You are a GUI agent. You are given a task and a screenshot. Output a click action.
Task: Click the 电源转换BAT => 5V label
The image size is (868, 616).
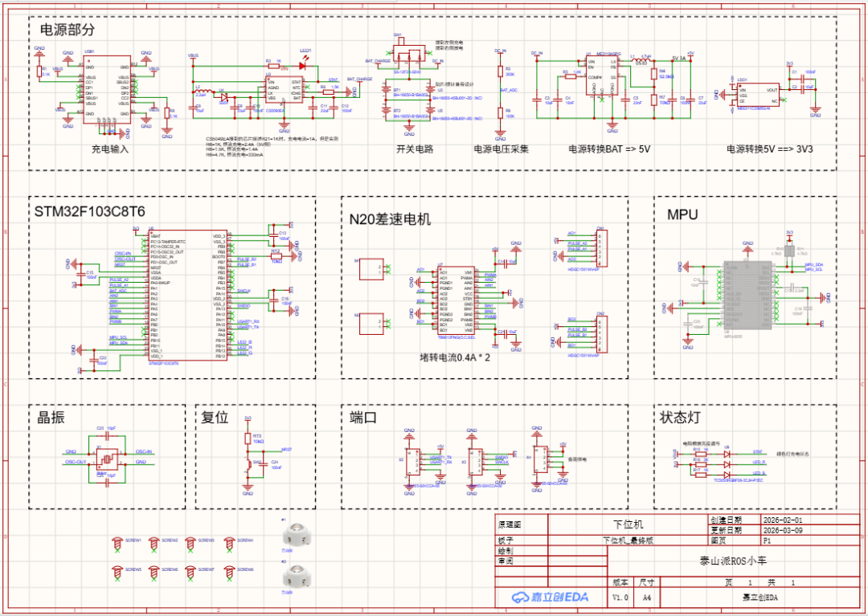(x=610, y=149)
